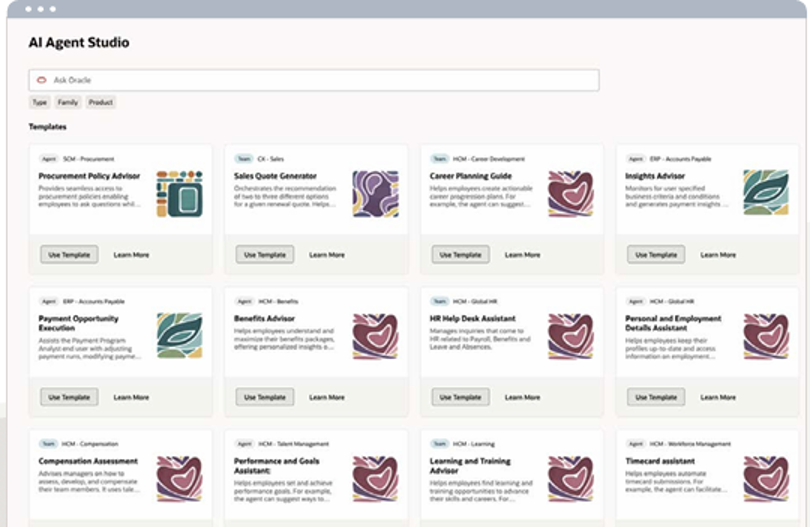The width and height of the screenshot is (810, 528).
Task: Open the Family filter dropdown
Action: 68,102
